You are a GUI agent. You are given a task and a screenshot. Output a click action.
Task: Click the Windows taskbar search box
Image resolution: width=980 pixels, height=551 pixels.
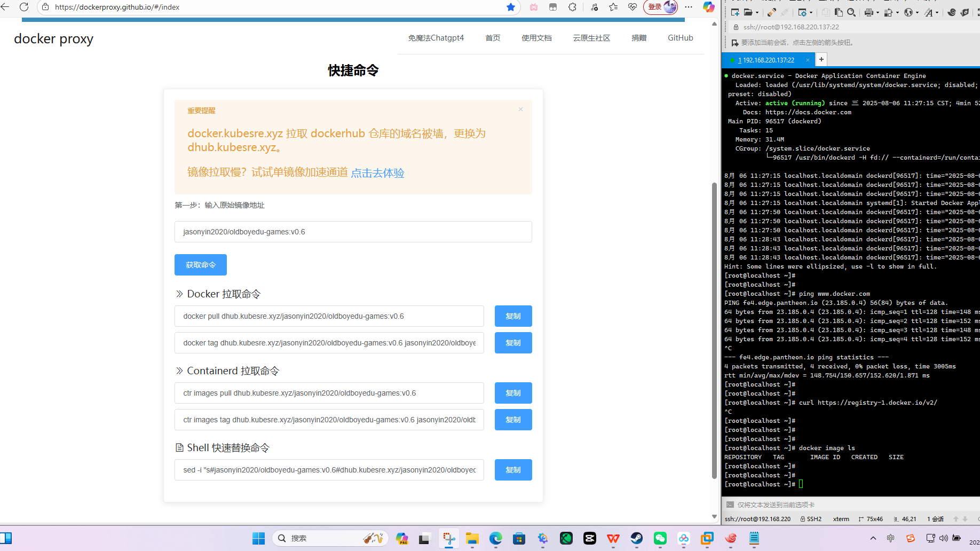pyautogui.click(x=330, y=538)
